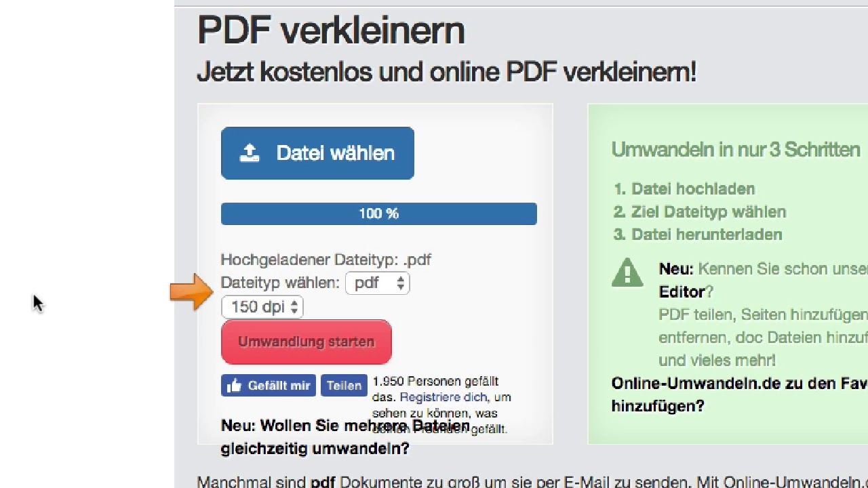Screen dimensions: 868x488
Task: Click the Datei wählen upload button
Action: 317,153
